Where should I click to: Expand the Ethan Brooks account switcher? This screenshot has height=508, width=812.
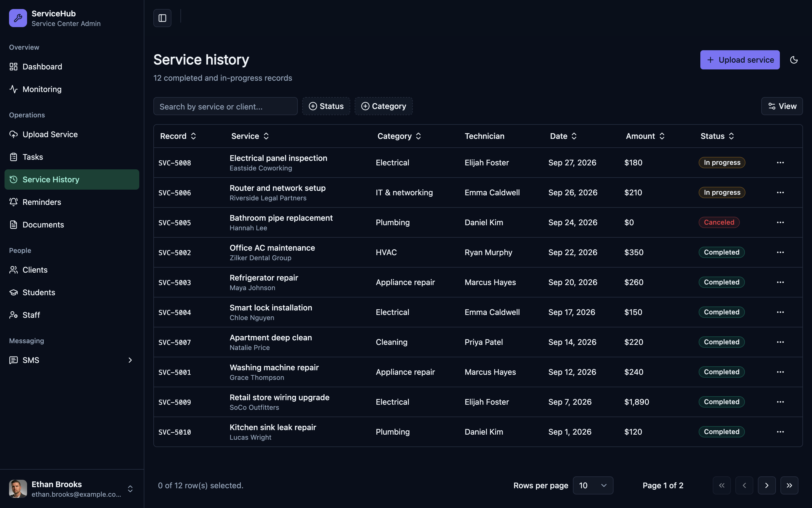click(130, 489)
